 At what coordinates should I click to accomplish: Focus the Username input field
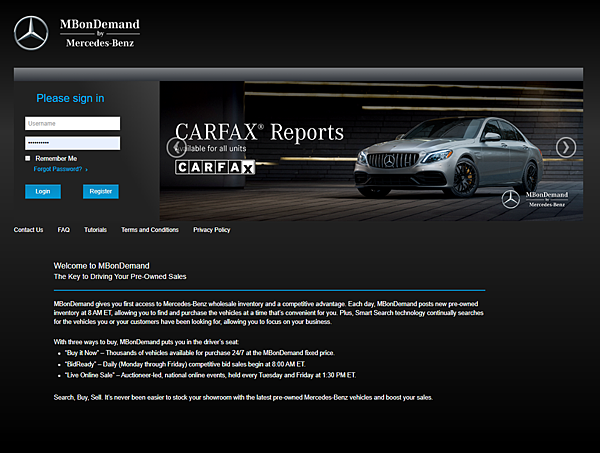[72, 124]
